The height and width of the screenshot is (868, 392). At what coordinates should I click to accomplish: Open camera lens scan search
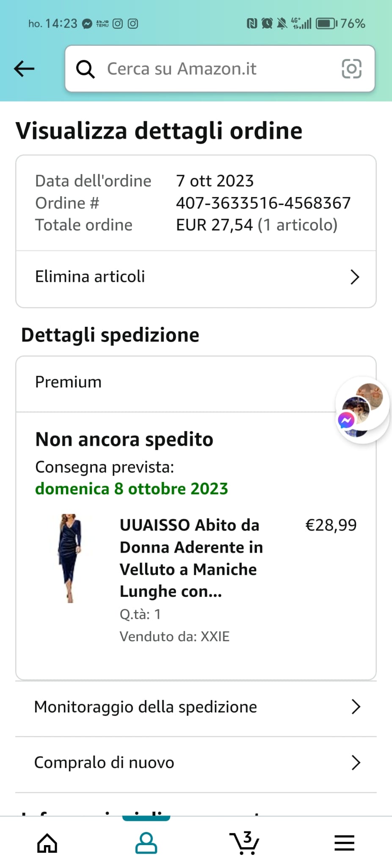[x=351, y=69]
